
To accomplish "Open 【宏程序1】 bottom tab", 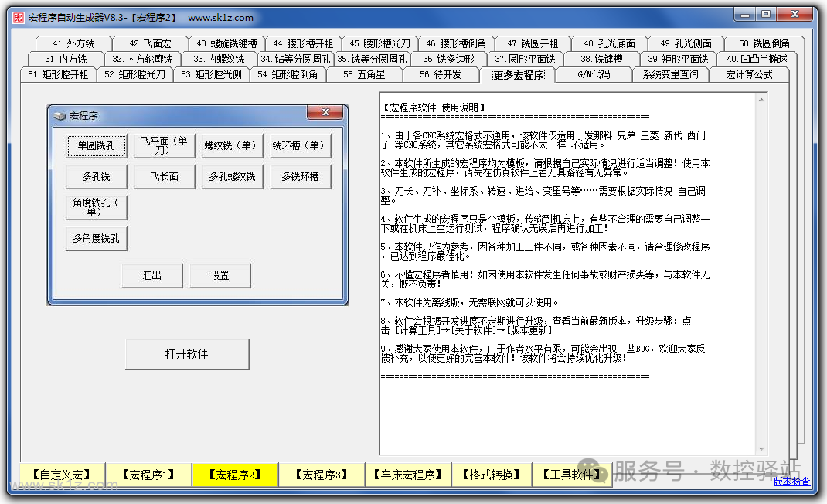I will 148,475.
